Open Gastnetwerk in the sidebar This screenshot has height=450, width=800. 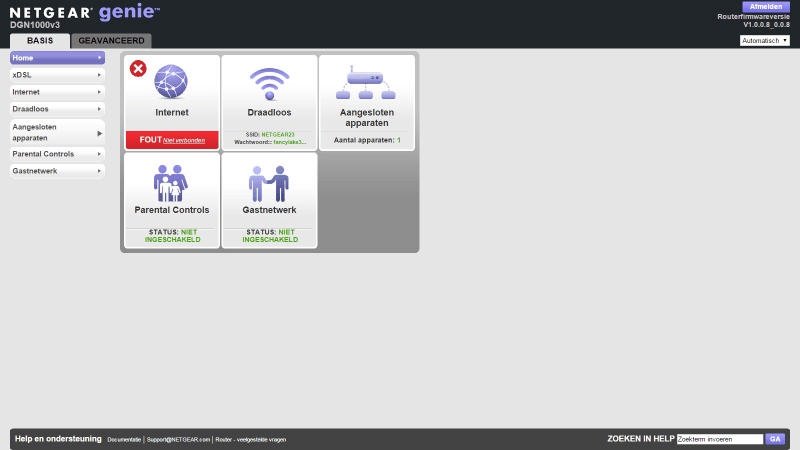tap(57, 171)
